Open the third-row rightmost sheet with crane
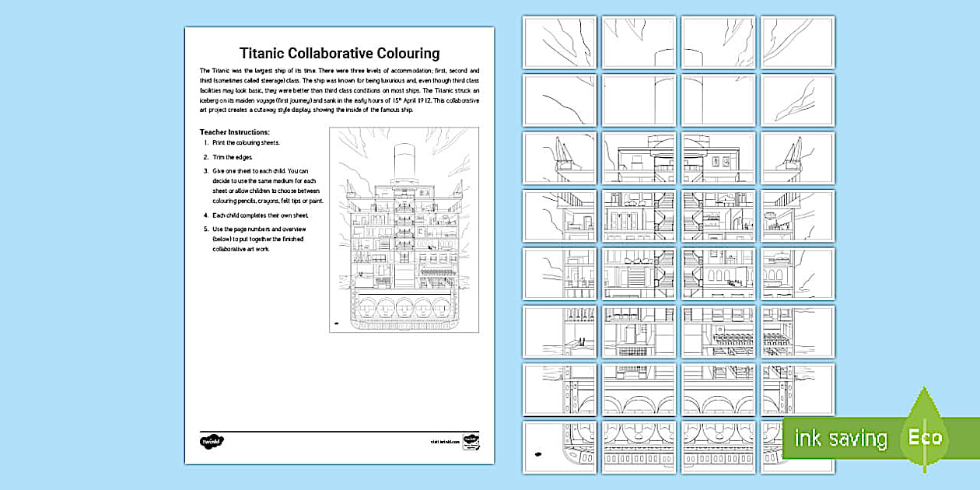Image resolution: width=980 pixels, height=490 pixels. (x=797, y=158)
